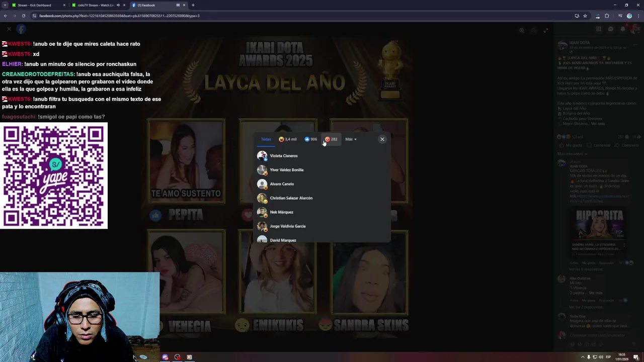Open the Facebook Messenger icon
Viewport: 644px width, 362px height.
coord(611,29)
